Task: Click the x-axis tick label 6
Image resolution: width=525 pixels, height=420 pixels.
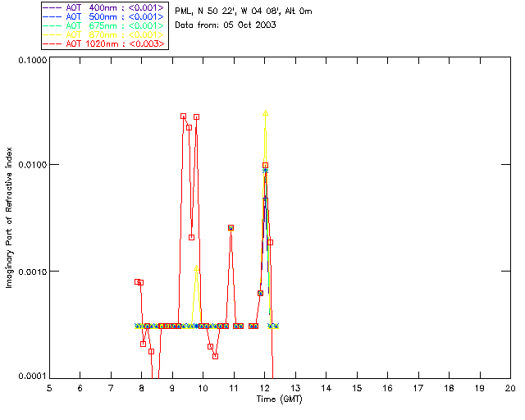Action: 80,388
